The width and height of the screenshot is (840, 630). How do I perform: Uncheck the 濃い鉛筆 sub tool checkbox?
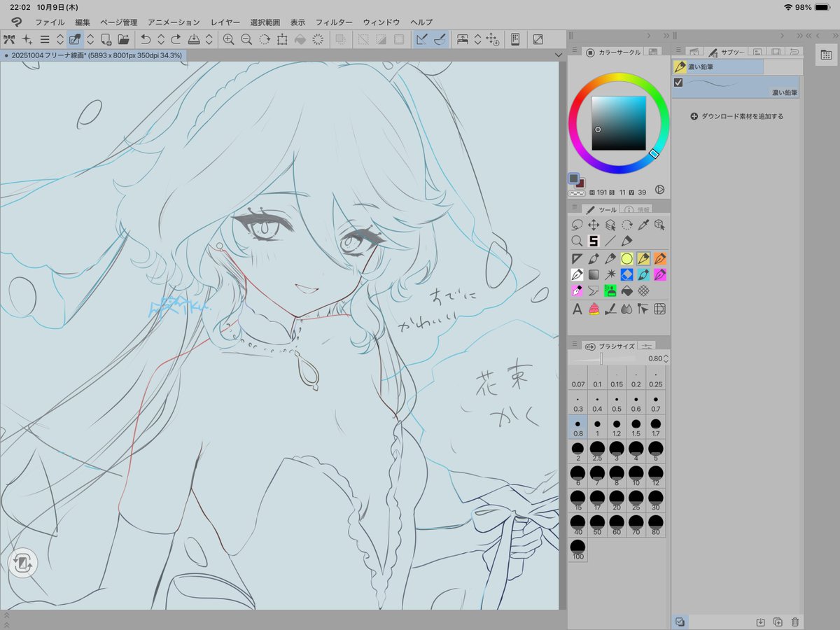[678, 83]
